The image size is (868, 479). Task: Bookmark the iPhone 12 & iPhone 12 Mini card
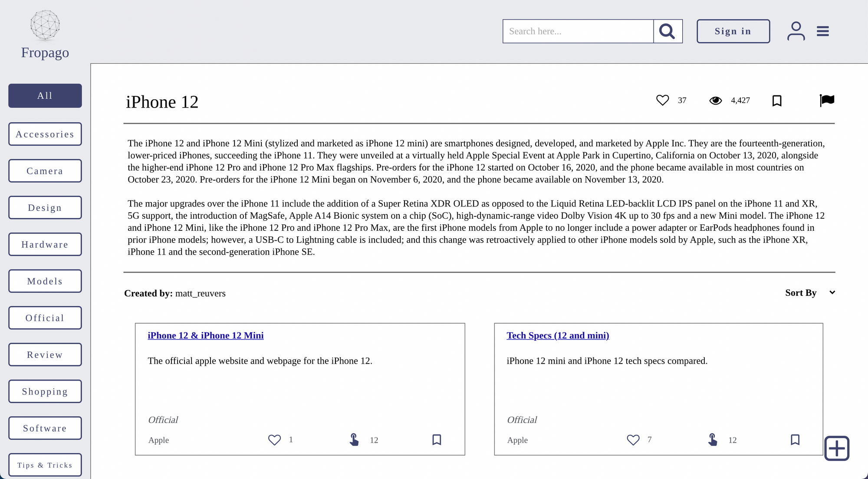[437, 440]
